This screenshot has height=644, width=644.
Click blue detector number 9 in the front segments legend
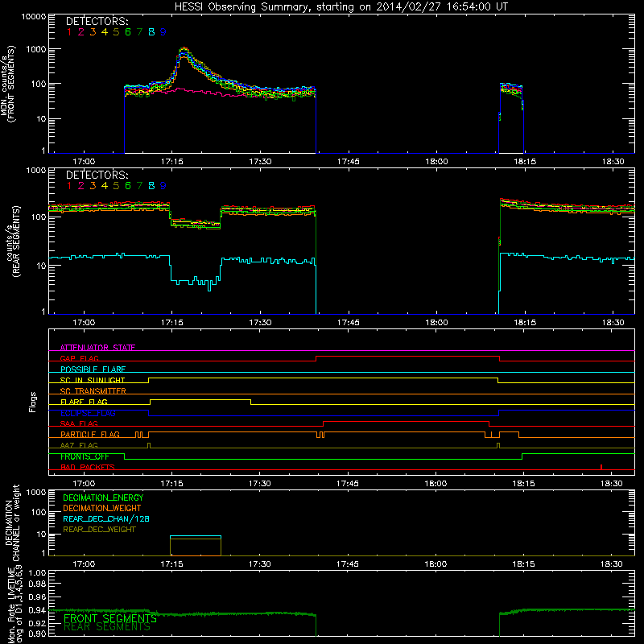tap(163, 32)
